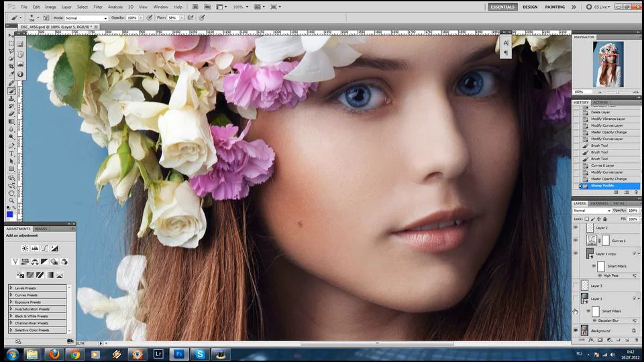Show the Layer 1 layer
The height and width of the screenshot is (362, 644).
576,298
